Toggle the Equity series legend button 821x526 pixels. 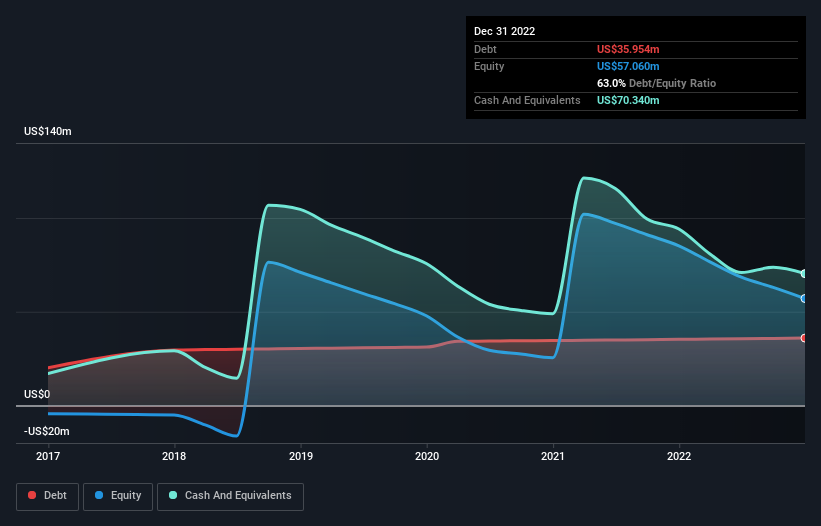click(x=118, y=496)
